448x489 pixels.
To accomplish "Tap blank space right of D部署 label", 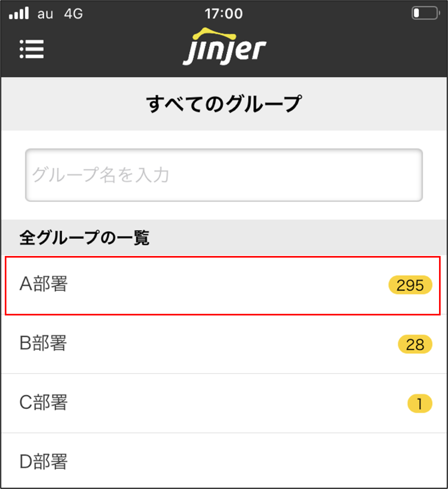I will [256, 462].
